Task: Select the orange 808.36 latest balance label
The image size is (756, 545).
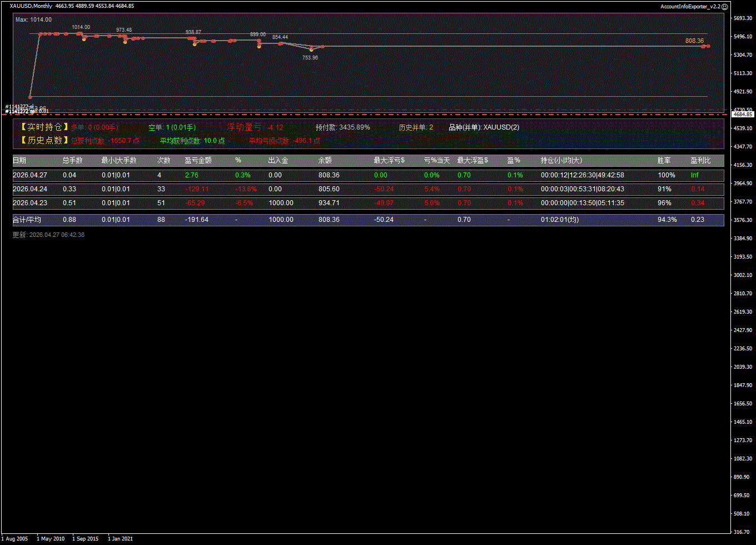Action: click(694, 41)
